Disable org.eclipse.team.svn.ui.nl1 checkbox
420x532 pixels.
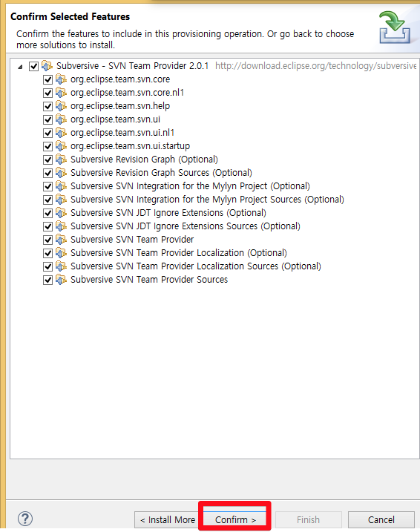pyautogui.click(x=47, y=133)
